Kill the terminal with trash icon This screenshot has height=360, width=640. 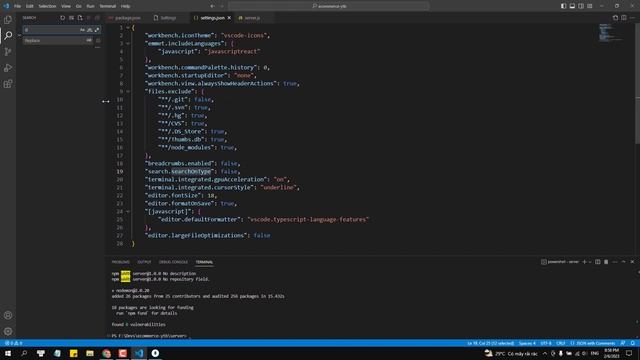tap(606, 262)
